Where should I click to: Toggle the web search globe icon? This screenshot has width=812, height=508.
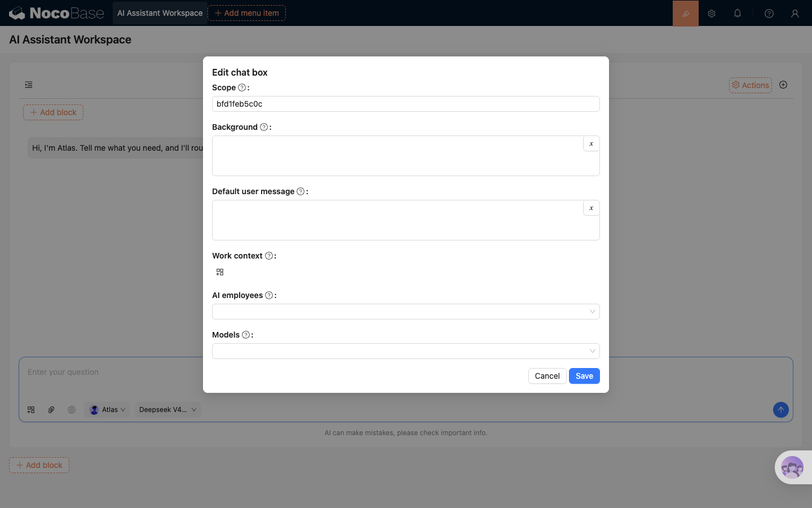coord(72,410)
